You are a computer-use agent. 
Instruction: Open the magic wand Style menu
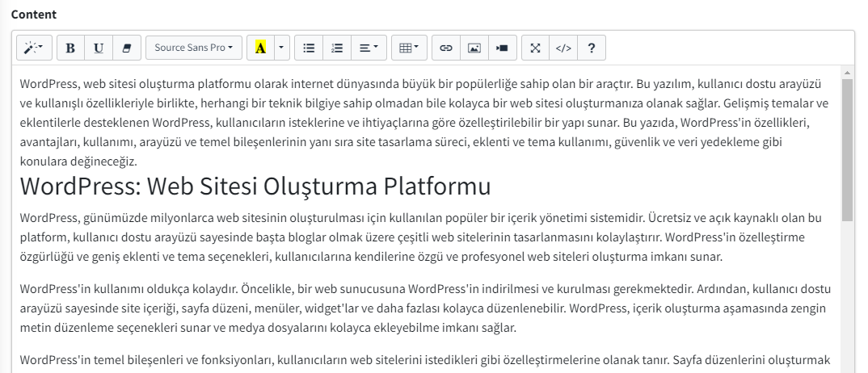coord(34,48)
